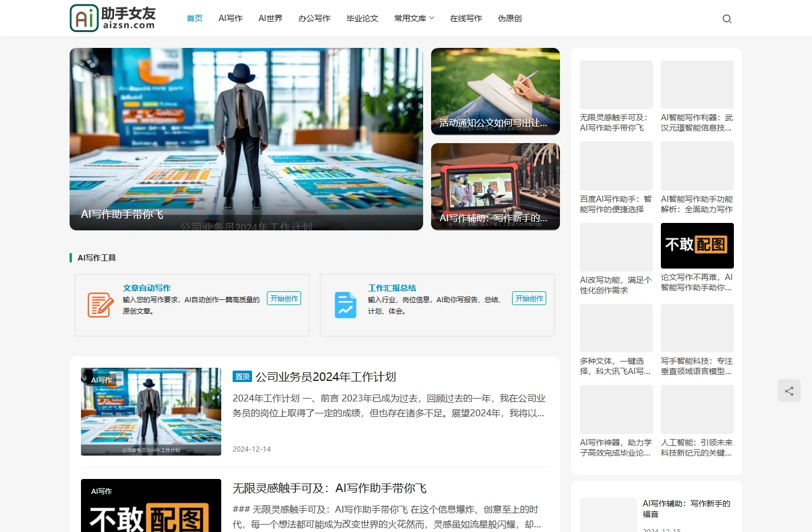Click the AI写作 tag on second article thumbnail
Image resolution: width=812 pixels, height=532 pixels.
[x=101, y=491]
